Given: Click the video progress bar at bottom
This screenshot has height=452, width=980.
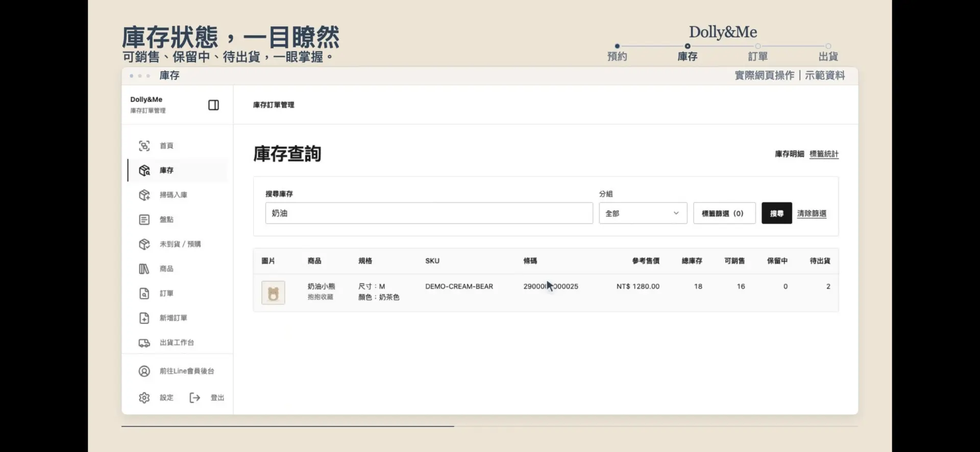Looking at the screenshot, I should pyautogui.click(x=489, y=426).
